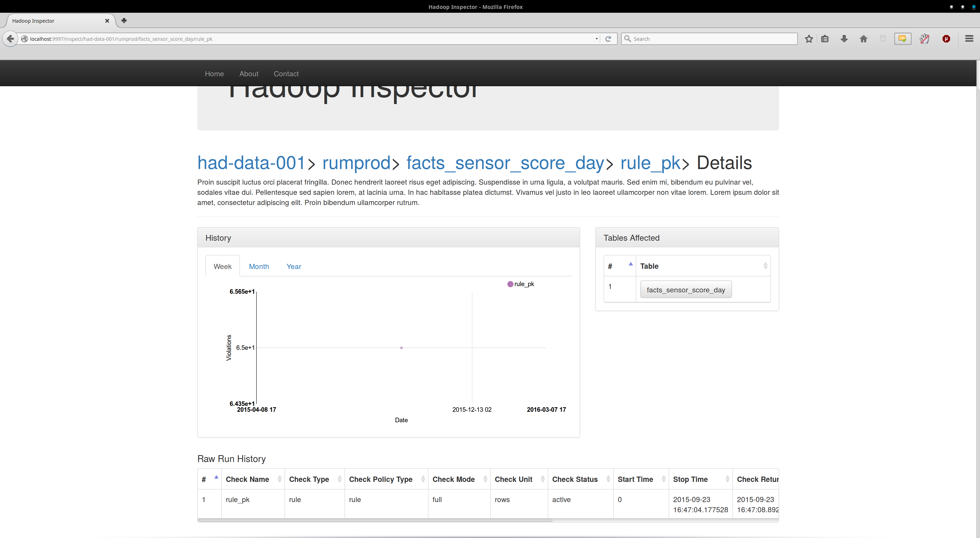Bookmark this page with star icon
Viewport: 980px width, 538px height.
click(809, 39)
